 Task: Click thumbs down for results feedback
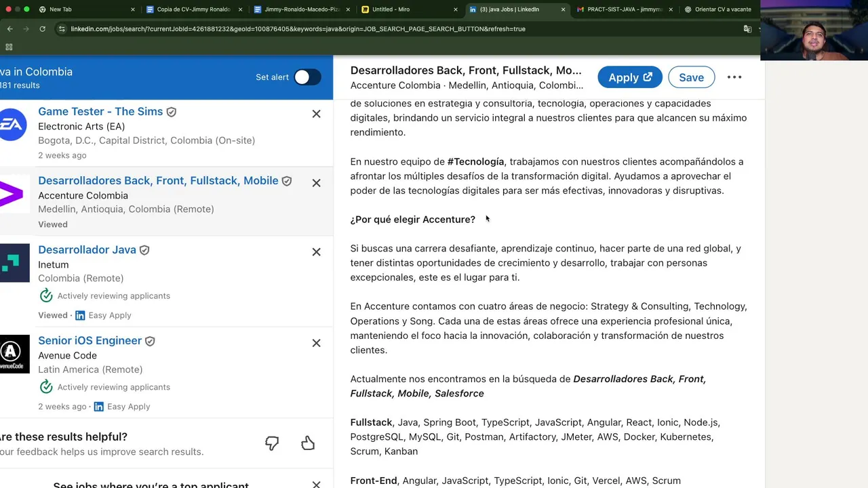point(272,443)
